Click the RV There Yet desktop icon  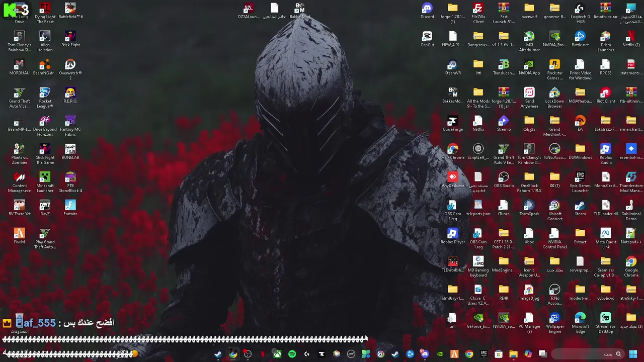[19, 208]
